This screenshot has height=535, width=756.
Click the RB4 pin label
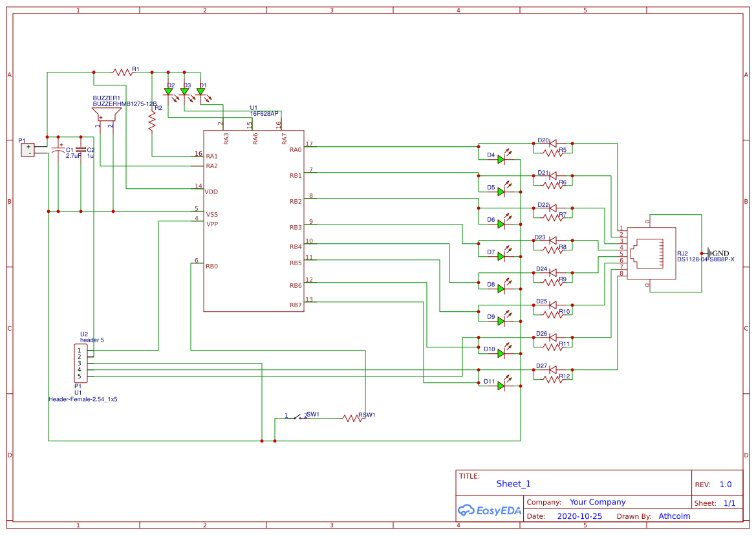coord(296,247)
